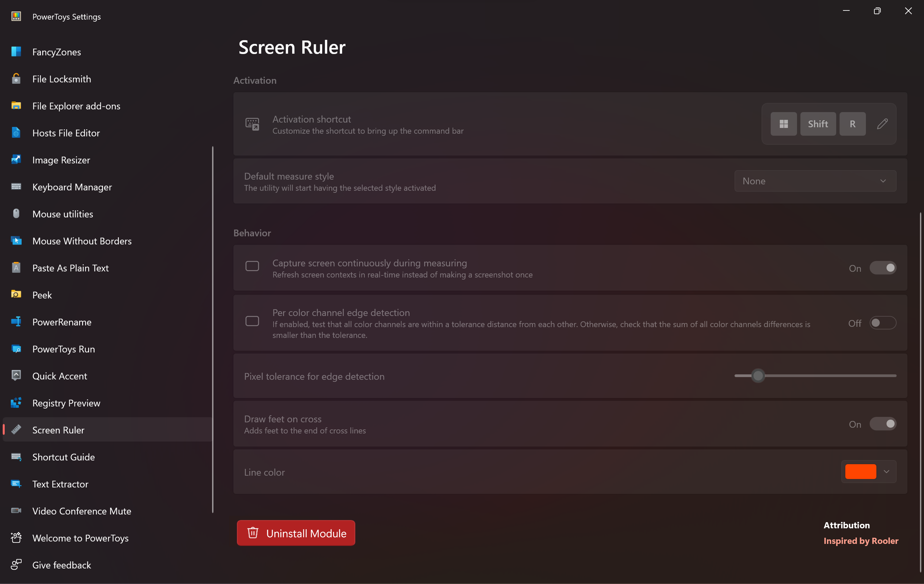Click the Text Extractor icon
924x584 pixels.
coord(16,484)
